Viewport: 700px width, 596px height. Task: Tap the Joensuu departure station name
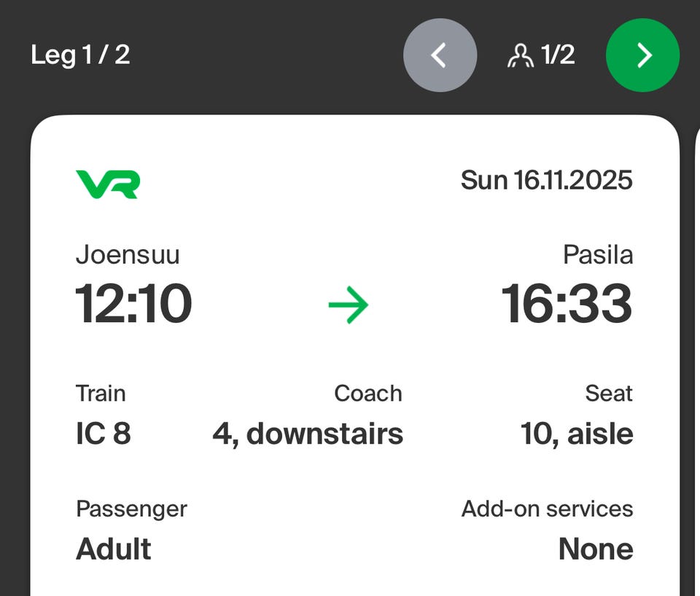point(128,255)
